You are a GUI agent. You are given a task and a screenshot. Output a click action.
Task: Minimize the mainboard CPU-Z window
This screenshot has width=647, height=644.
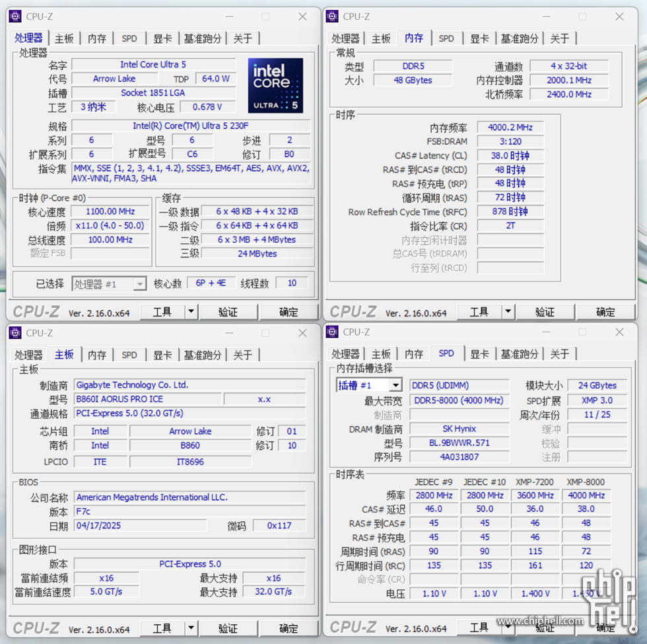point(230,333)
